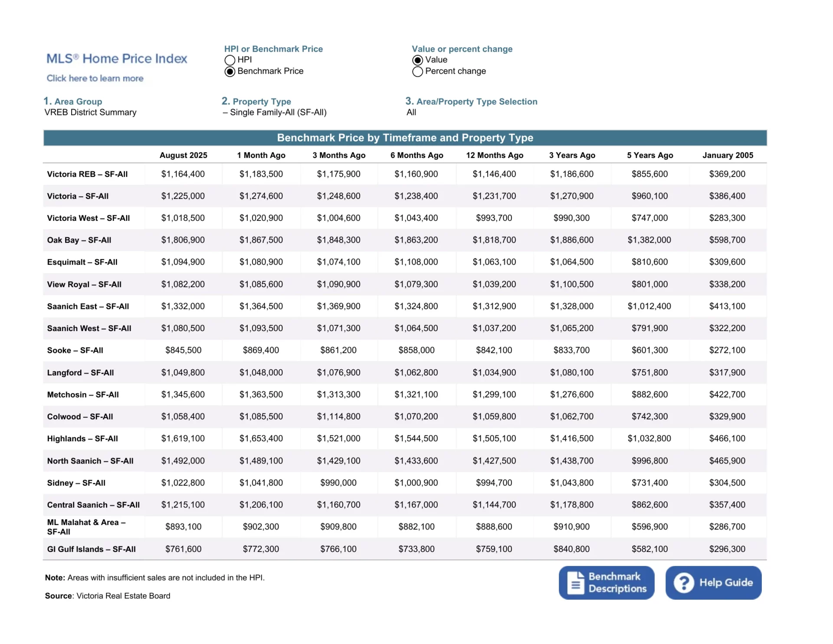Open Area Group VREB District Summary selector
Screen dimensions: 833x644
coord(90,112)
